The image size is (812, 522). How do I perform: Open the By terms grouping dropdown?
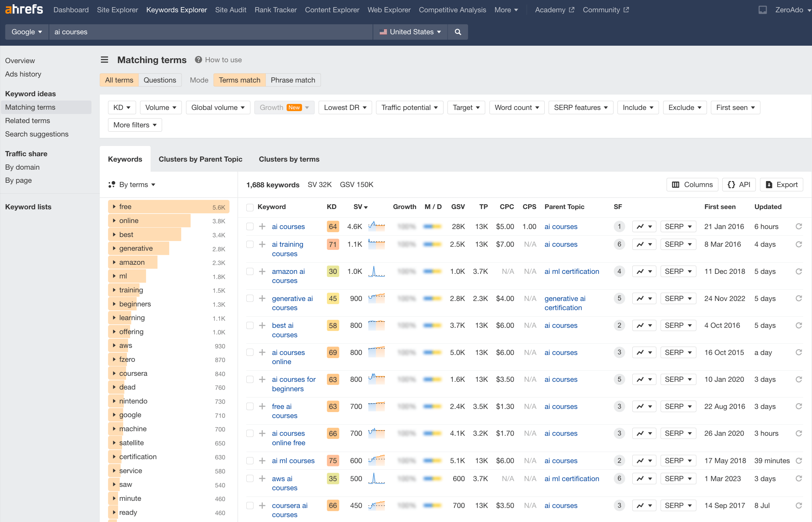coord(132,185)
